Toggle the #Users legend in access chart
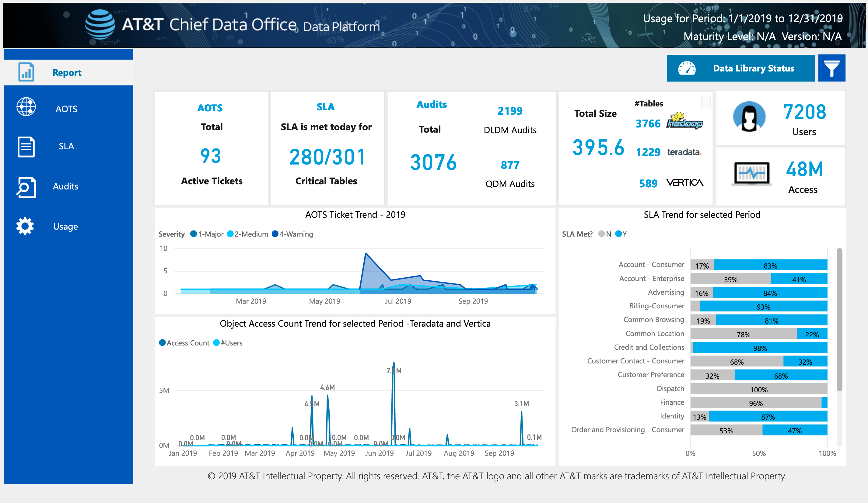Viewport: 868px width, 503px height. [x=228, y=343]
